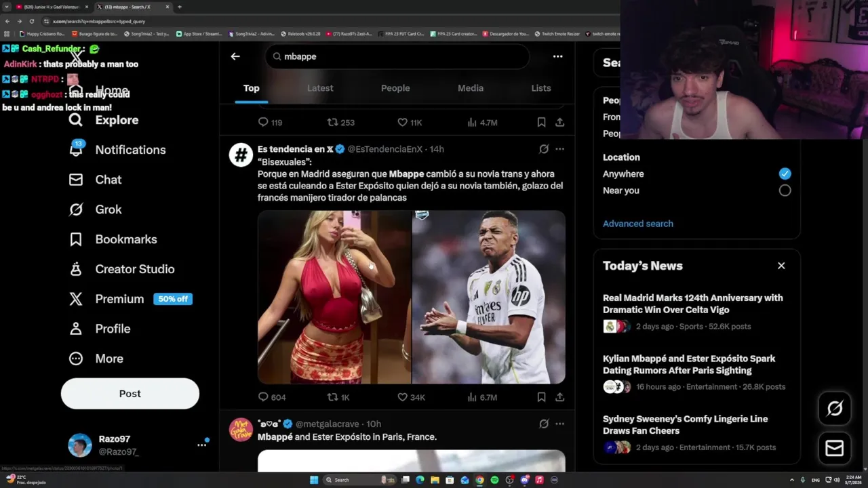Open Microsoft Edge from the taskbar
The image size is (868, 488).
coord(420,480)
